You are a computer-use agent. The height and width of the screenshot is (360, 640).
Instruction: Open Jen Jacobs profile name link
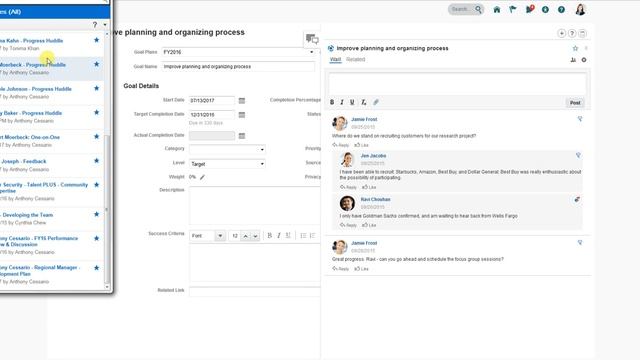[373, 156]
